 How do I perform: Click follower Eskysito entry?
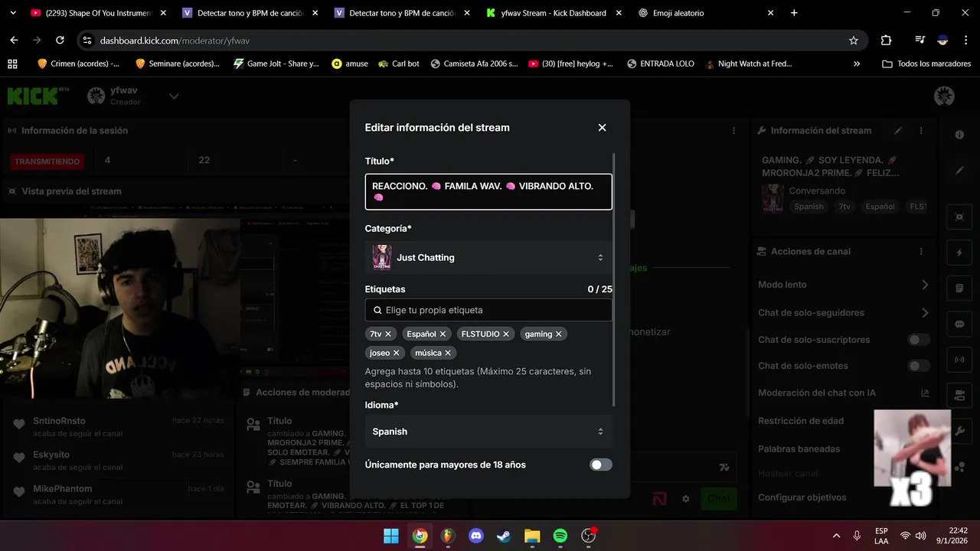[119, 460]
